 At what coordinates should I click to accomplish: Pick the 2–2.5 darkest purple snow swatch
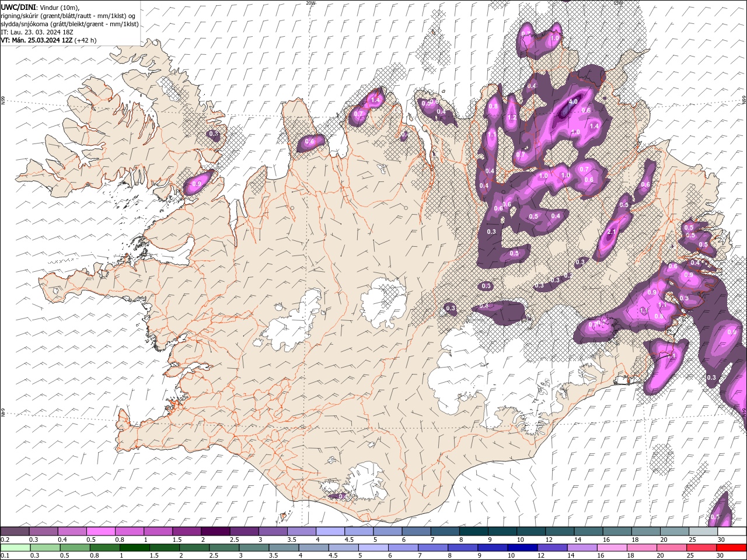pyautogui.click(x=215, y=531)
